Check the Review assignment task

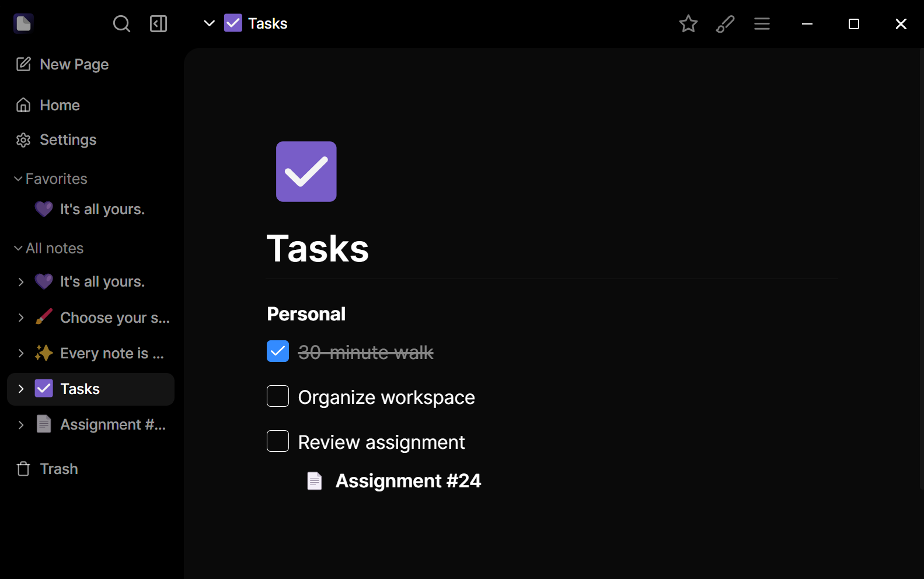pyautogui.click(x=278, y=441)
